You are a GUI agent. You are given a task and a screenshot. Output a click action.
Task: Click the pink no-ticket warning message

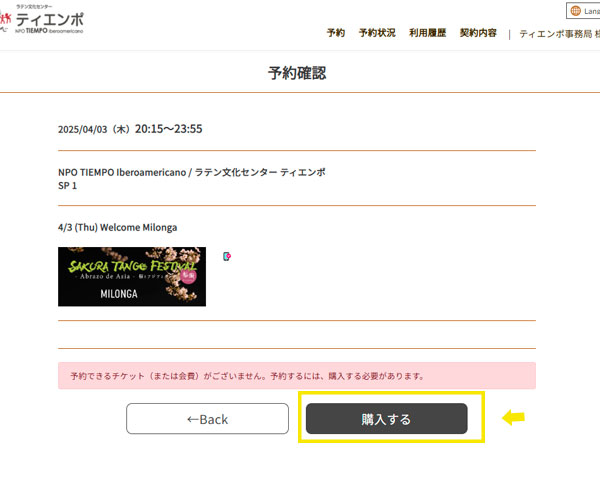click(297, 376)
